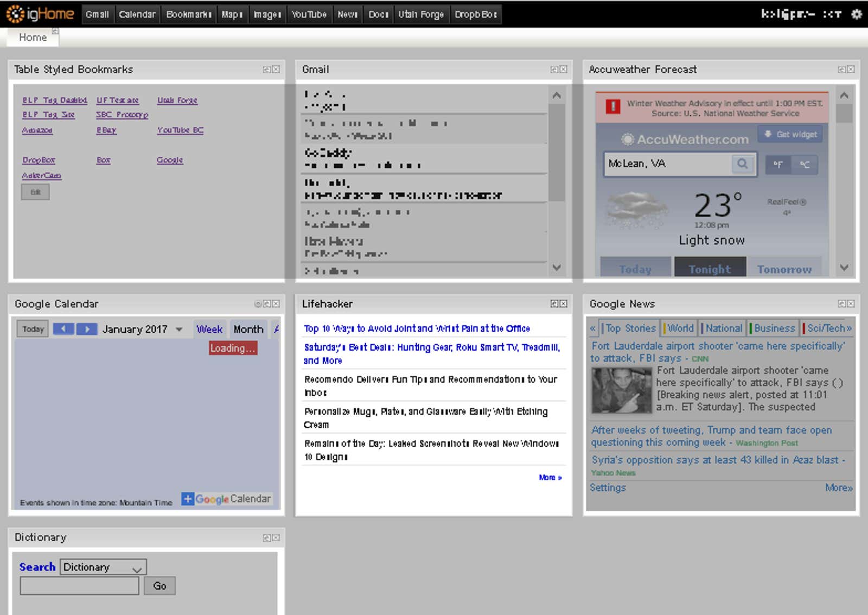The image size is (868, 615).
Task: Open Bookmarks in the top navigation
Action: point(188,15)
